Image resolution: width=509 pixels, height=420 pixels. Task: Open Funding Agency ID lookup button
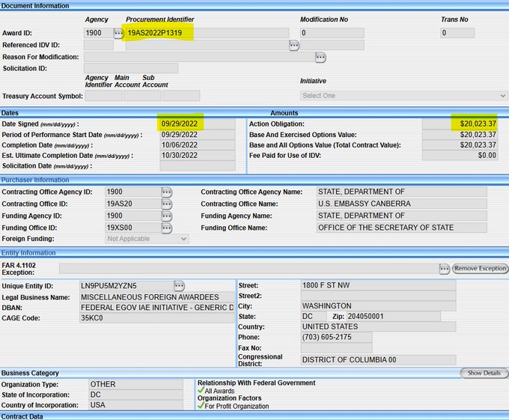[166, 216]
